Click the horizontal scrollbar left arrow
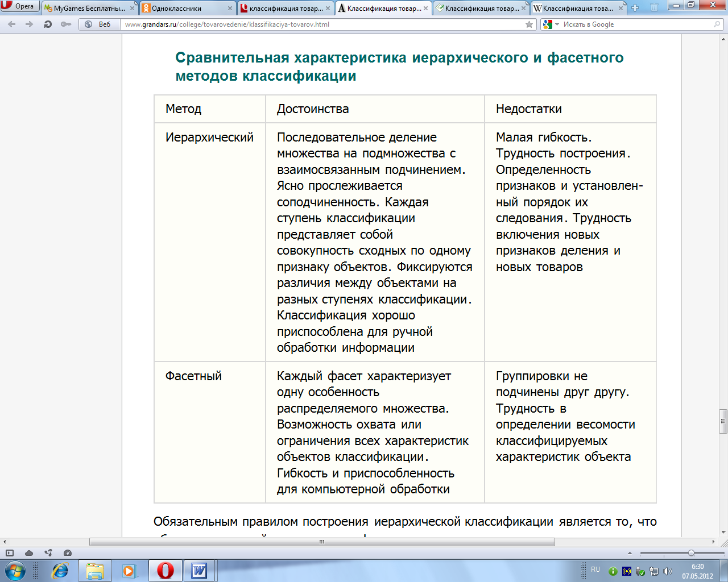Image resolution: width=728 pixels, height=582 pixels. [4, 542]
